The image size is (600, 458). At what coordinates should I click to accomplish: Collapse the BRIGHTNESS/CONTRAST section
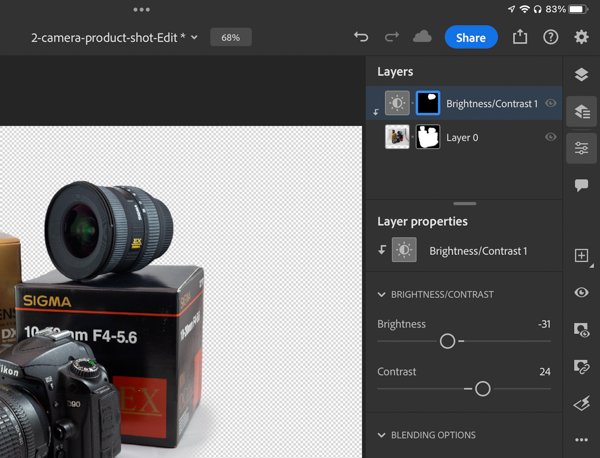coord(382,295)
